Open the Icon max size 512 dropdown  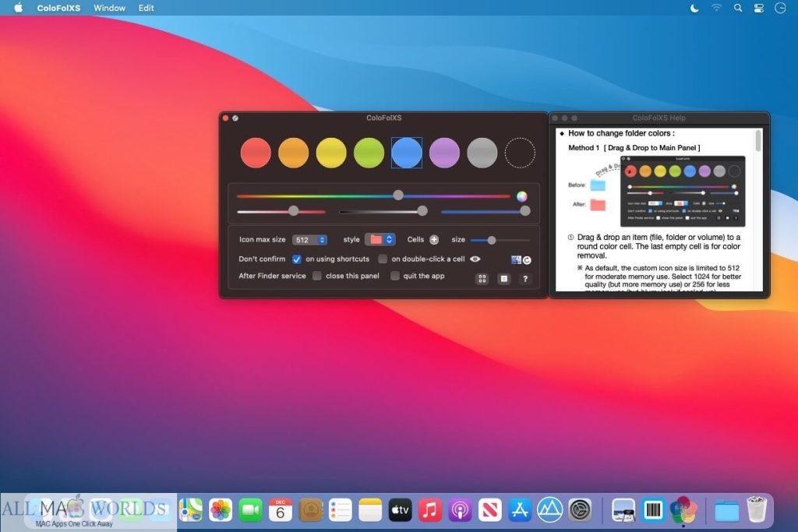pos(309,240)
